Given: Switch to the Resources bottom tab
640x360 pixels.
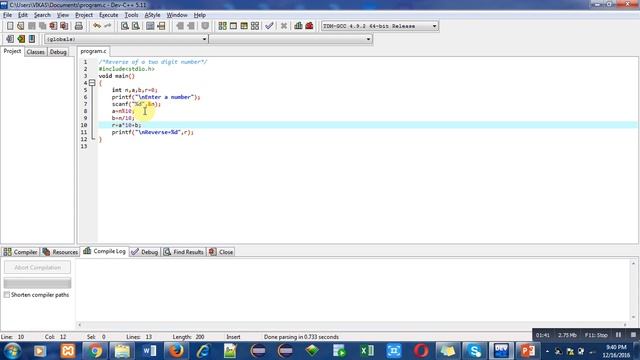Looking at the screenshot, I should (60, 252).
